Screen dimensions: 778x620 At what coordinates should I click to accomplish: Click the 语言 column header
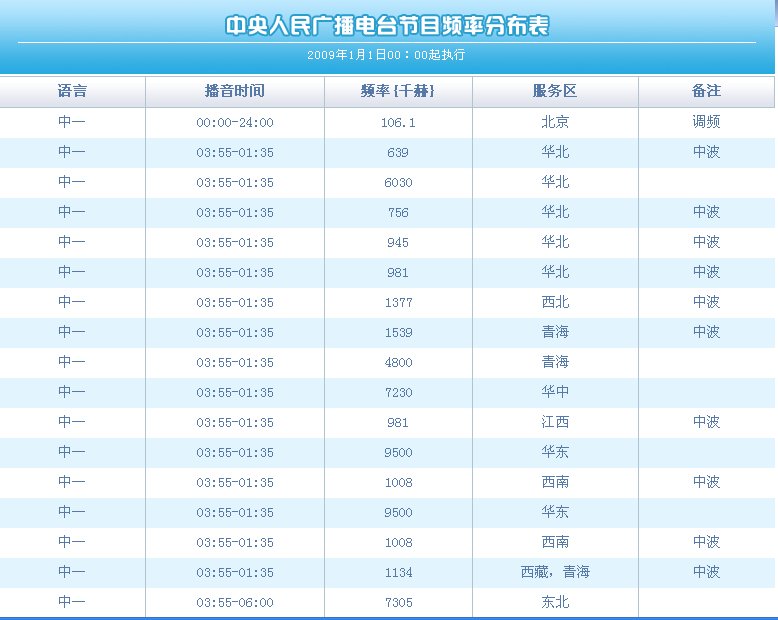[72, 91]
